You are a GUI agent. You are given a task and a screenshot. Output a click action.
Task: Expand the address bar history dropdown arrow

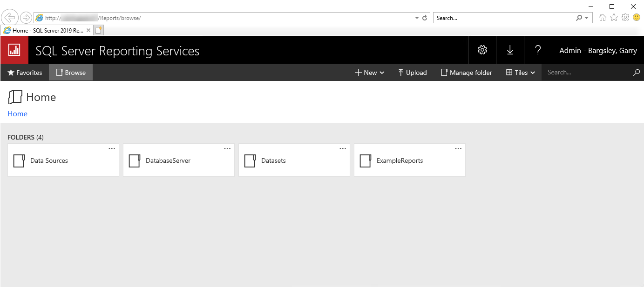pos(417,18)
